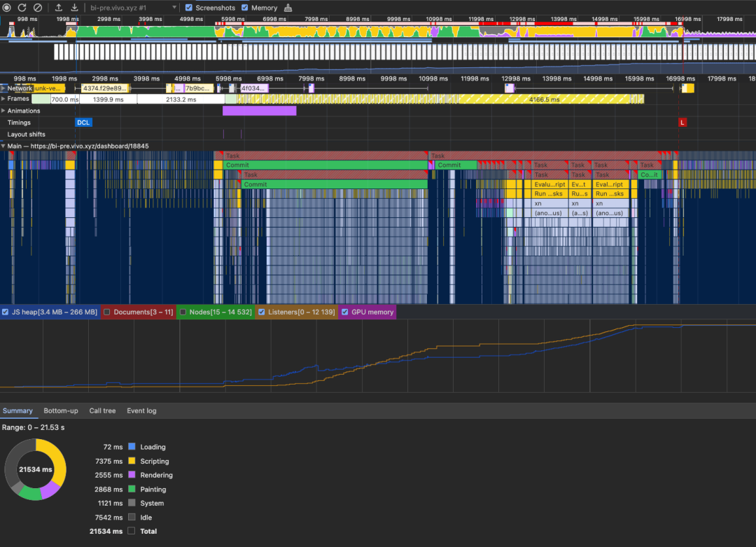
Task: Collapse the Main thread track
Action: tap(3, 146)
